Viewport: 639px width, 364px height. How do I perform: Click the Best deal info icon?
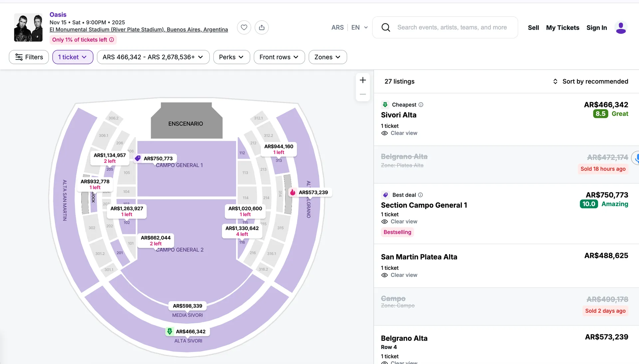tap(420, 195)
